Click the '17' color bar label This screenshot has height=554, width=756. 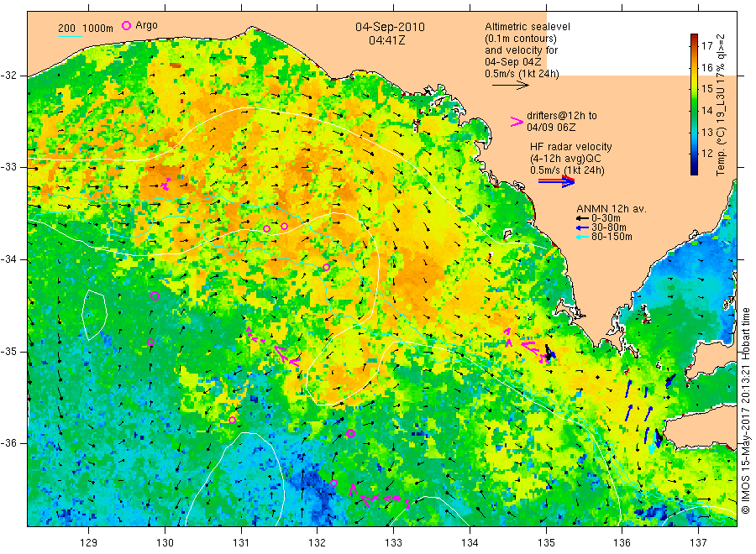click(x=706, y=46)
